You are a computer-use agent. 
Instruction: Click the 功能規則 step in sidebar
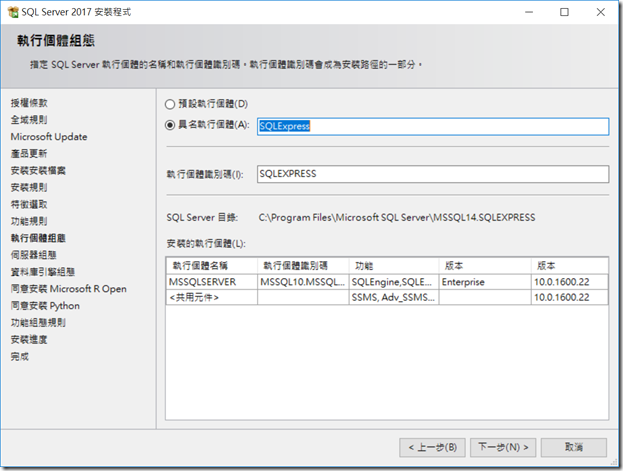point(29,221)
